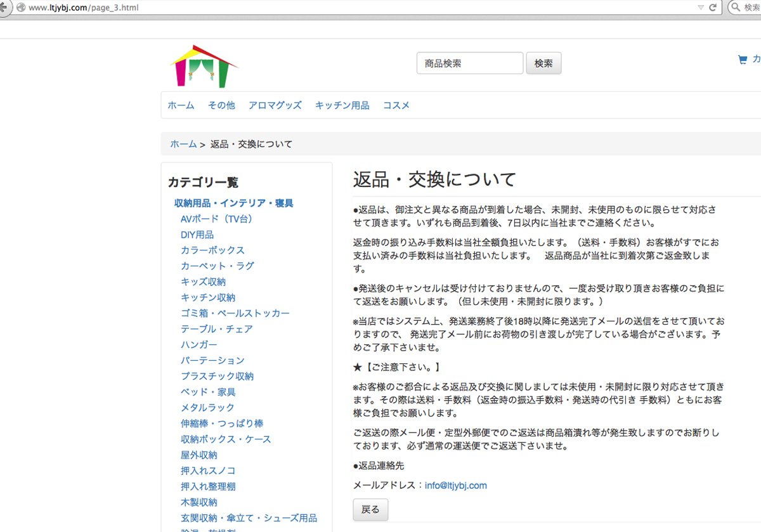Click the magnifier icon in browser search box
This screenshot has height=532, width=761.
[736, 8]
